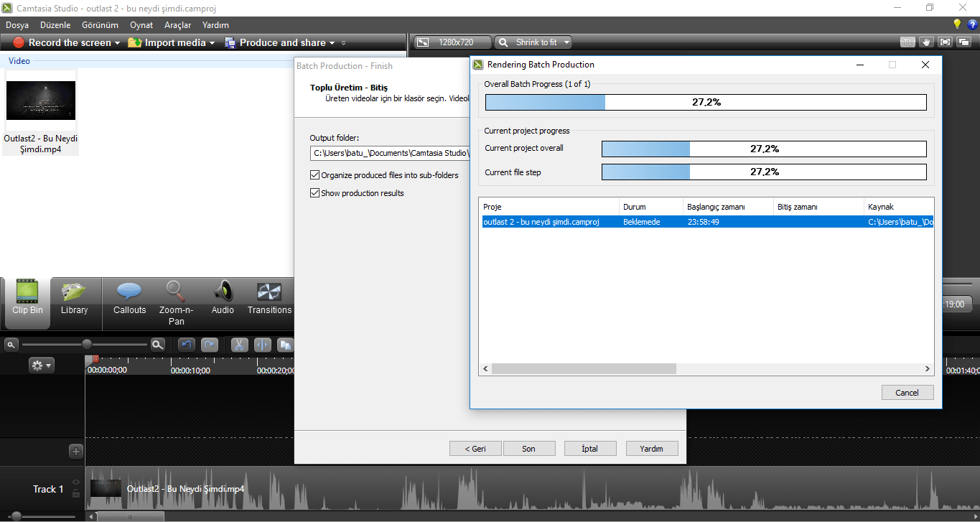The height and width of the screenshot is (522, 980).
Task: Click the yellow lightbulb tips icon
Action: pyautogui.click(x=956, y=24)
